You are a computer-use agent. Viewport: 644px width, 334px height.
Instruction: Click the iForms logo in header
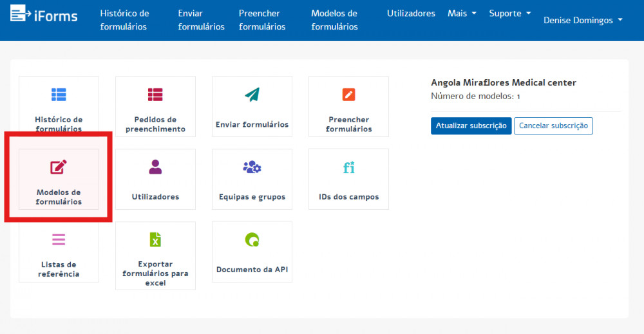pyautogui.click(x=44, y=14)
